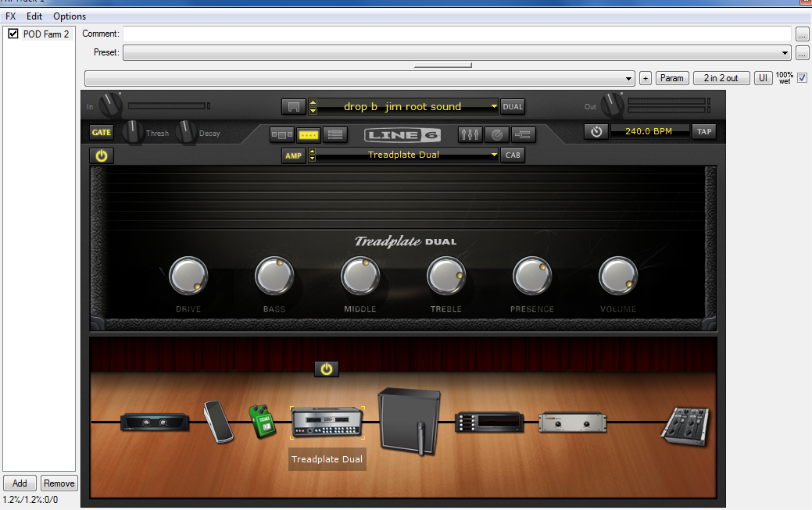Open the mixer faders icon
812x510 pixels.
click(x=470, y=134)
